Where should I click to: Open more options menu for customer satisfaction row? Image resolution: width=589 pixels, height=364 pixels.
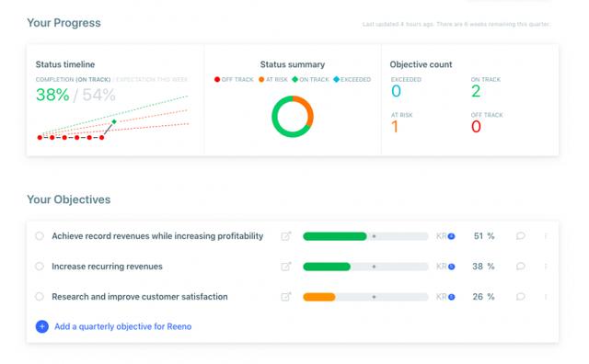click(546, 297)
